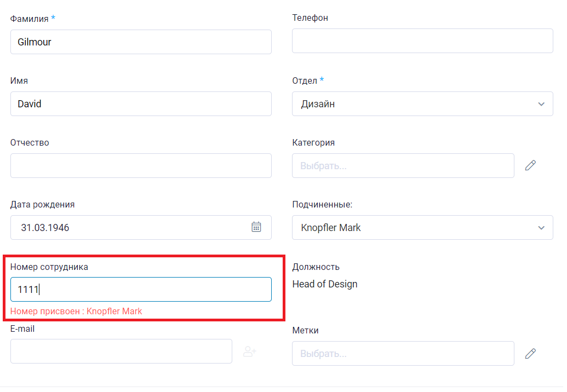Viewport: 567px width, 392px height.
Task: Click the Дата рождения field 31.03.1946
Action: click(141, 228)
